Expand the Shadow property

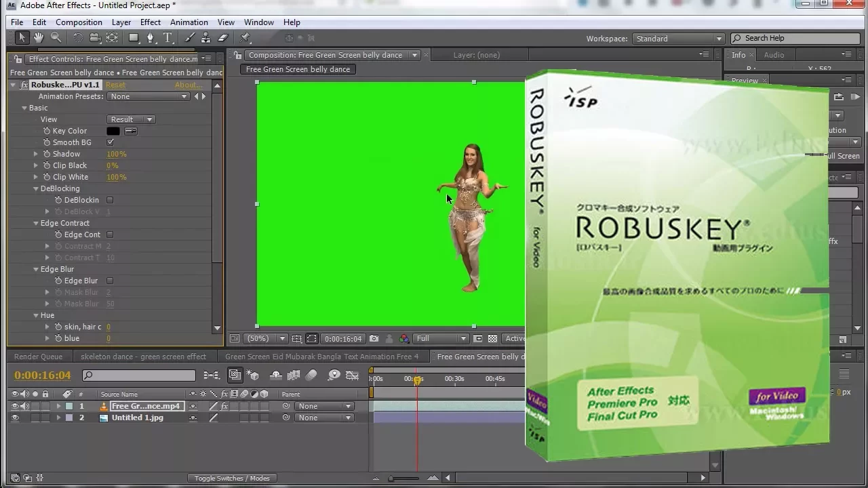coord(36,154)
